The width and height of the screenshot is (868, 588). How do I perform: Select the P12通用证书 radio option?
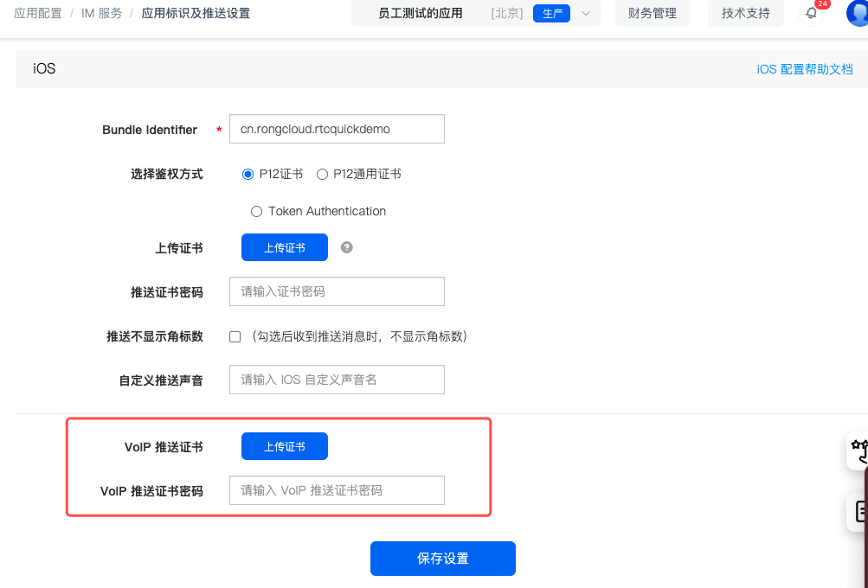coord(322,174)
